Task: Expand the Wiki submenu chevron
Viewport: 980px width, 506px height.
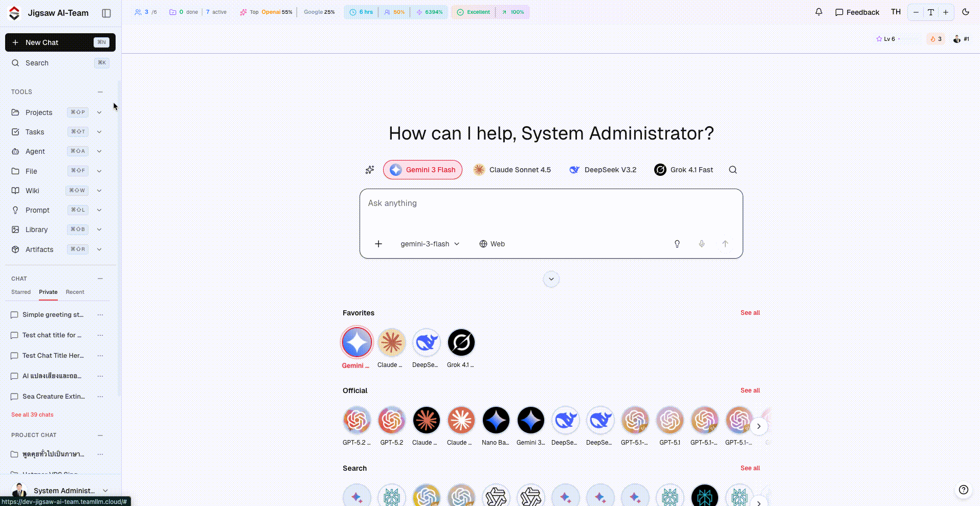Action: point(99,191)
